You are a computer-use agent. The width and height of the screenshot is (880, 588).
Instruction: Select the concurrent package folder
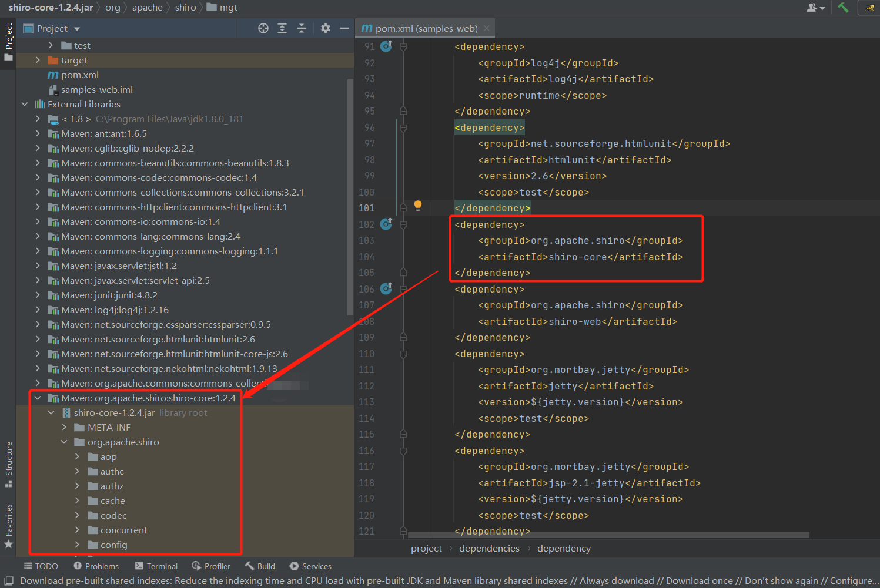[123, 530]
